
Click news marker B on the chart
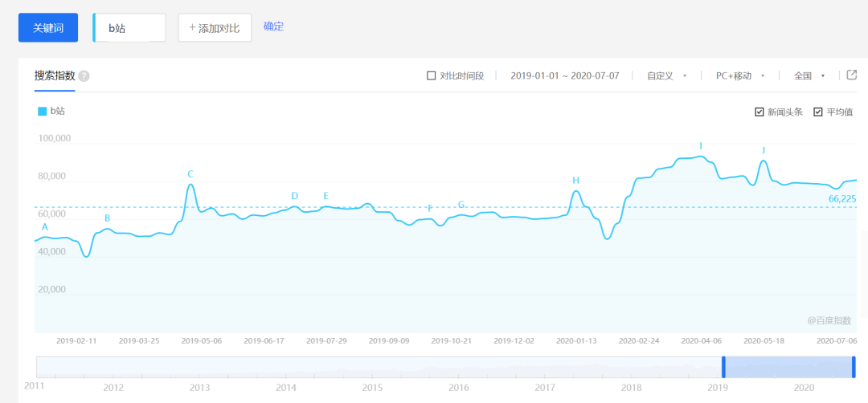pyautogui.click(x=108, y=218)
